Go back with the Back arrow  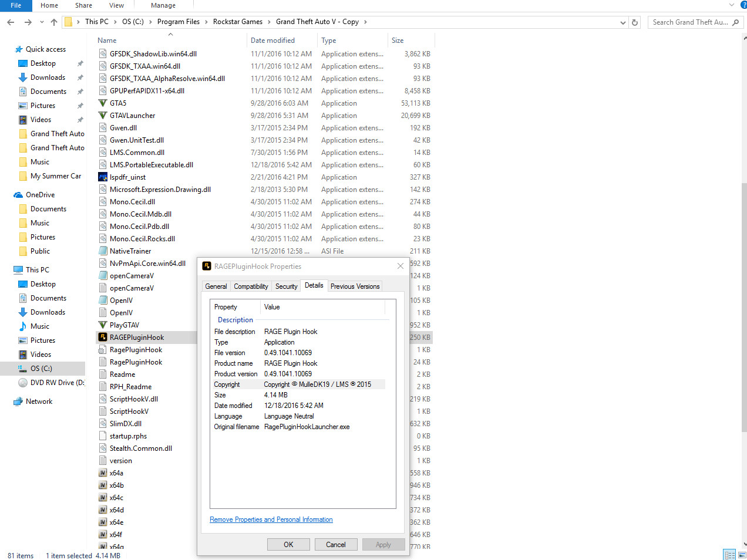[11, 22]
